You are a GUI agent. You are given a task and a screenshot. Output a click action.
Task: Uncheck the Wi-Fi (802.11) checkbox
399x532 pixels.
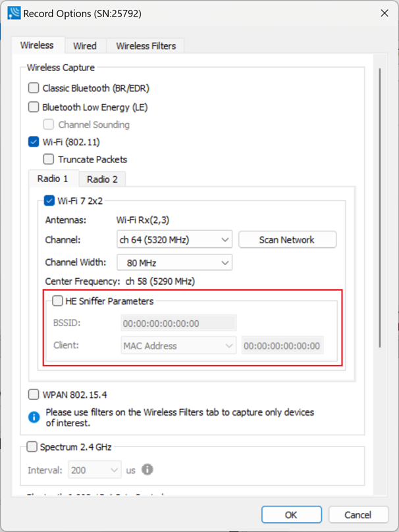[34, 142]
